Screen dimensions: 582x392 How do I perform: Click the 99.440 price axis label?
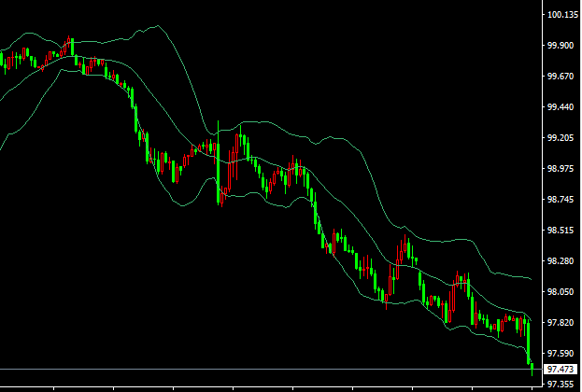point(561,107)
